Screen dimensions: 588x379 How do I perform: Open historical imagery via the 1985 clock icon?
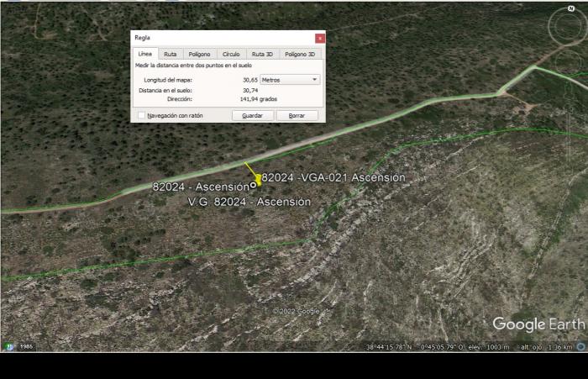(x=9, y=347)
